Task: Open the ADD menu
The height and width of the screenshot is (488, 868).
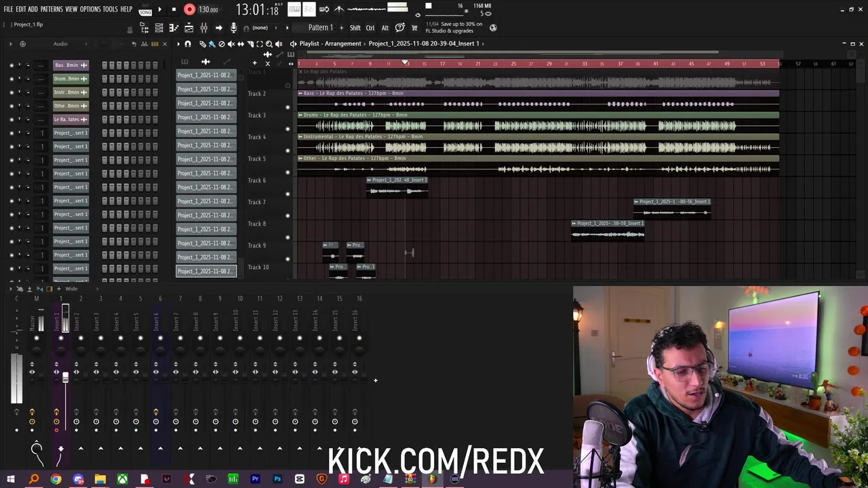Action: (33, 9)
